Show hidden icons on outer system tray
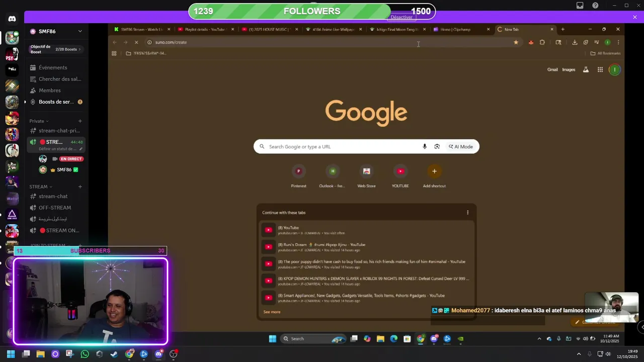644x362 pixels. coord(579,354)
